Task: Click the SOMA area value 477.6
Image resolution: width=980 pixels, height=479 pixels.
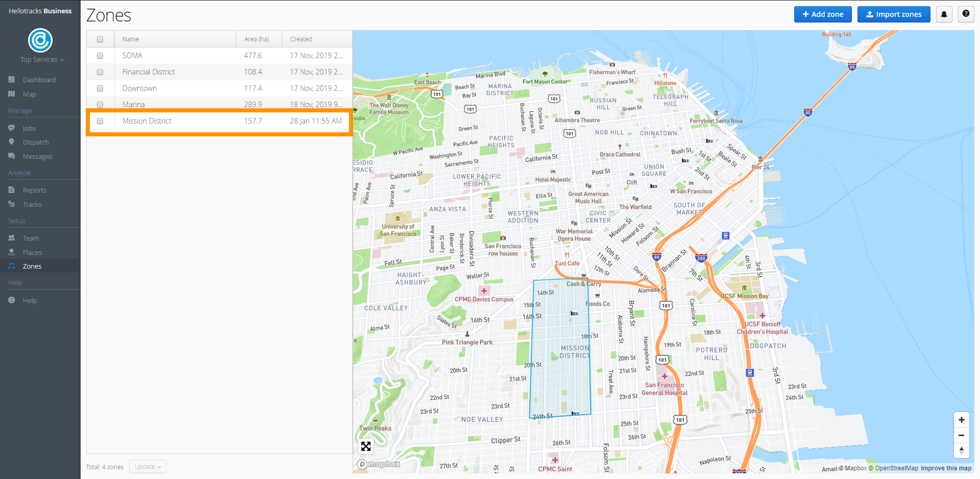Action: click(253, 56)
